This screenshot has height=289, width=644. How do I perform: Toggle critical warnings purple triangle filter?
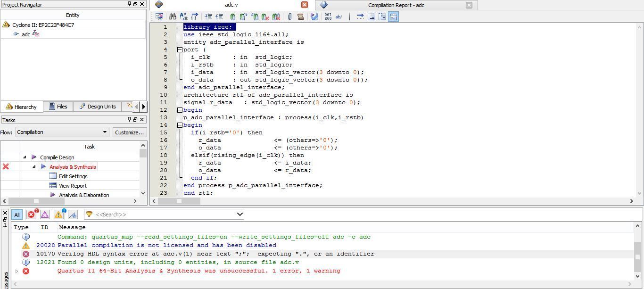45,215
